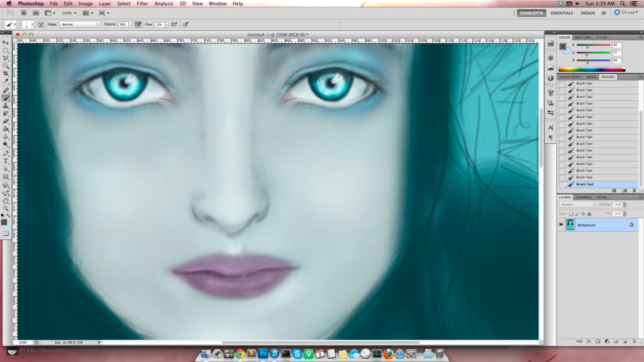This screenshot has width=644, height=362.
Task: Open the Opacity slider dropdown arrow
Action: click(130, 25)
